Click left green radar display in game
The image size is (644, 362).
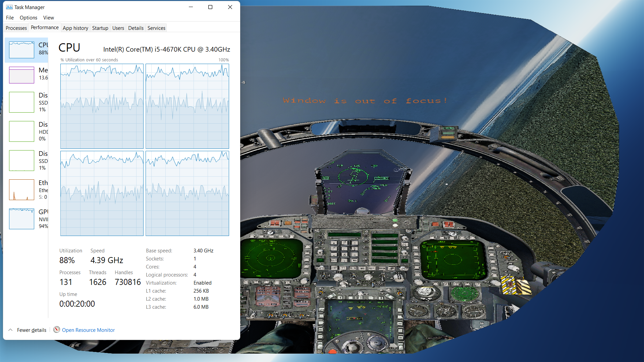pyautogui.click(x=270, y=258)
